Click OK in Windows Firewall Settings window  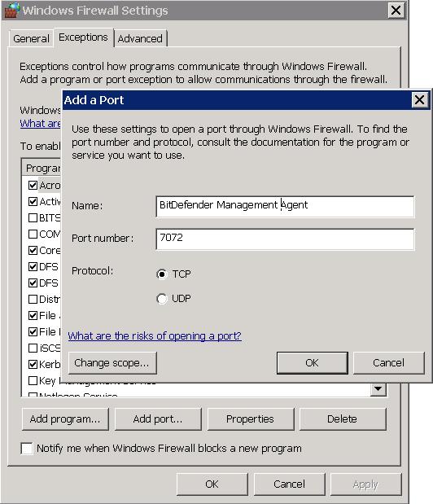click(x=212, y=484)
